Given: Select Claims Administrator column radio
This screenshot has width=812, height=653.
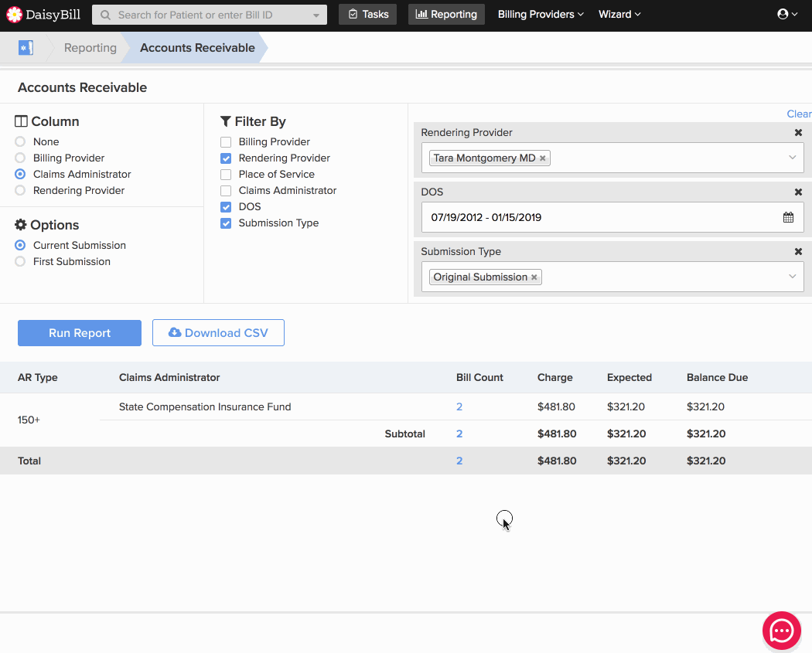Looking at the screenshot, I should click(20, 175).
